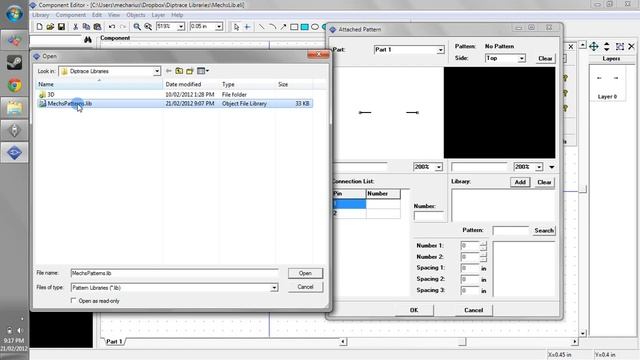
Task: Select the Line drawing tool
Action: click(261, 27)
